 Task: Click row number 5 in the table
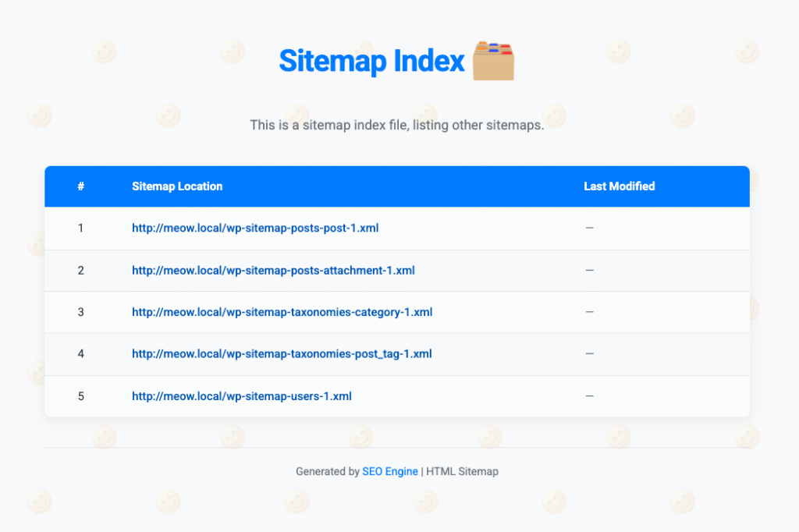(80, 396)
